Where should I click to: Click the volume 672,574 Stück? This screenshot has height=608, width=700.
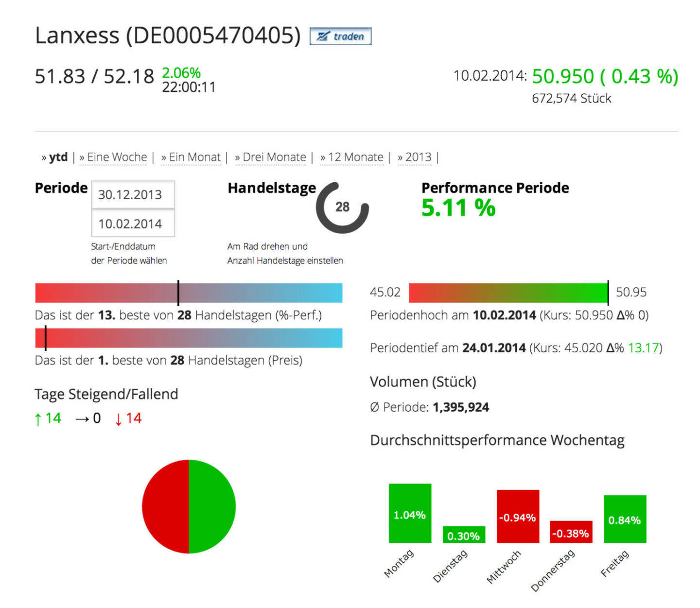pyautogui.click(x=572, y=98)
